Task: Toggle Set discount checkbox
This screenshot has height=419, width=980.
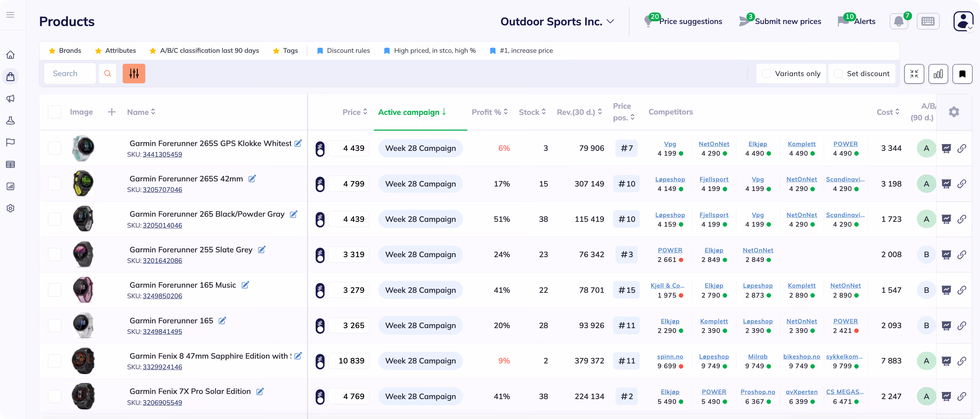Action: [x=838, y=74]
